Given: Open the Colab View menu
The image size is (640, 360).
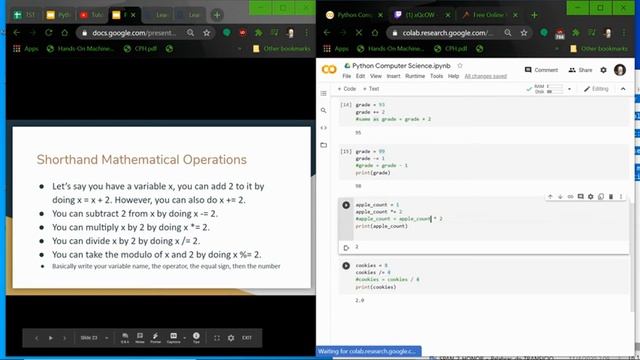Looking at the screenshot, I should (x=376, y=76).
